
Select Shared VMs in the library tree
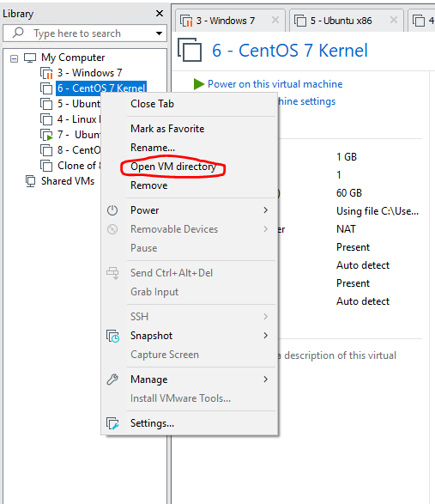pos(68,181)
